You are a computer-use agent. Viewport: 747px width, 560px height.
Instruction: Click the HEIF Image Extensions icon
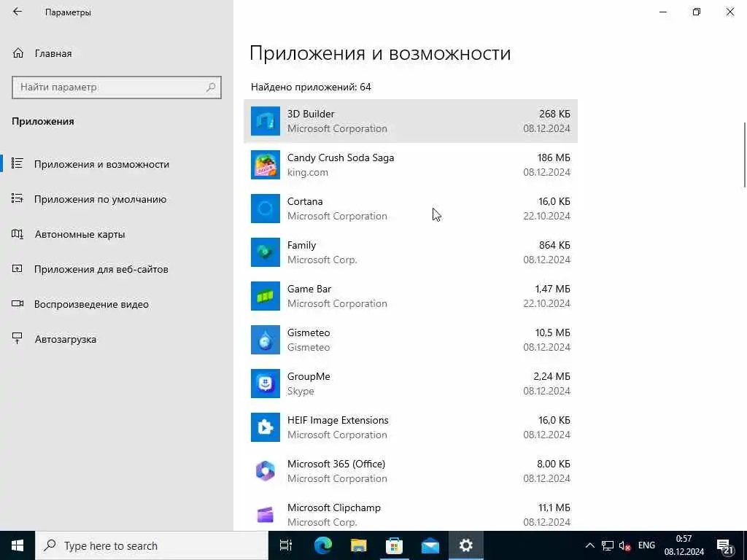266,427
